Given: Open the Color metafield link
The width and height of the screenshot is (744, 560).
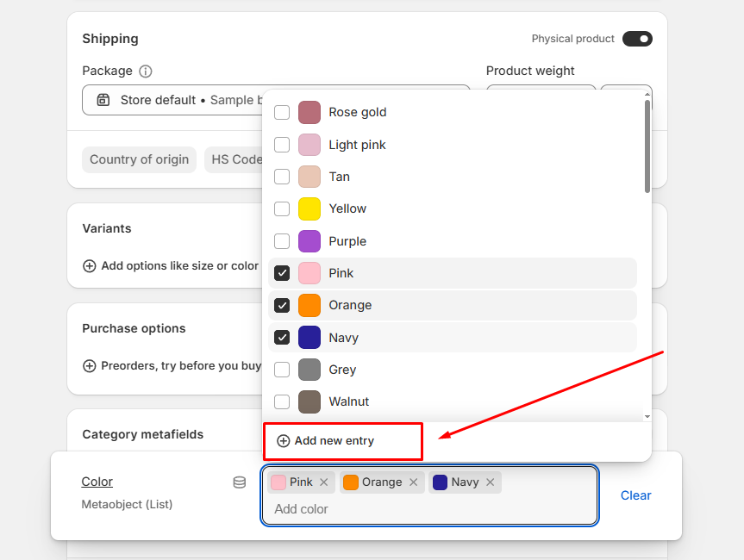Looking at the screenshot, I should pos(97,482).
